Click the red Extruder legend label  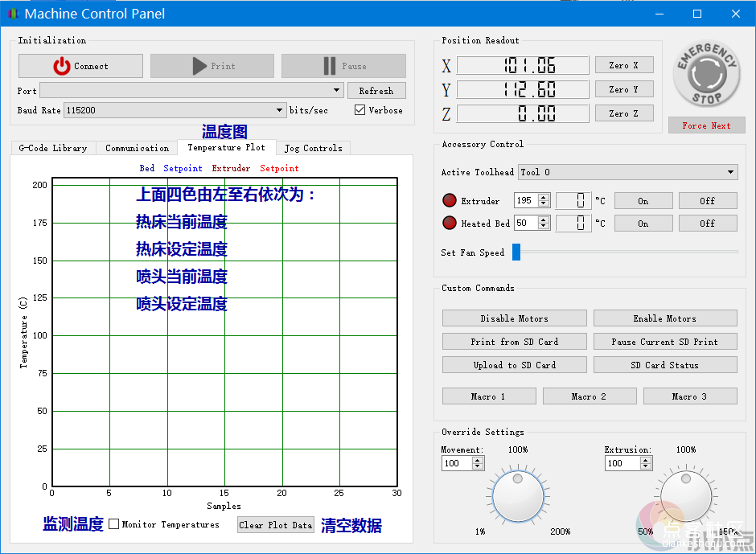pos(231,168)
